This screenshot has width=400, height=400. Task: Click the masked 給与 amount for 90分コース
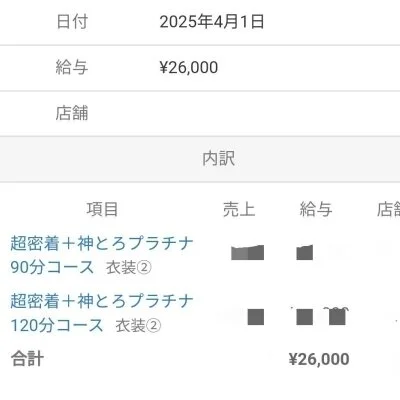[305, 252]
